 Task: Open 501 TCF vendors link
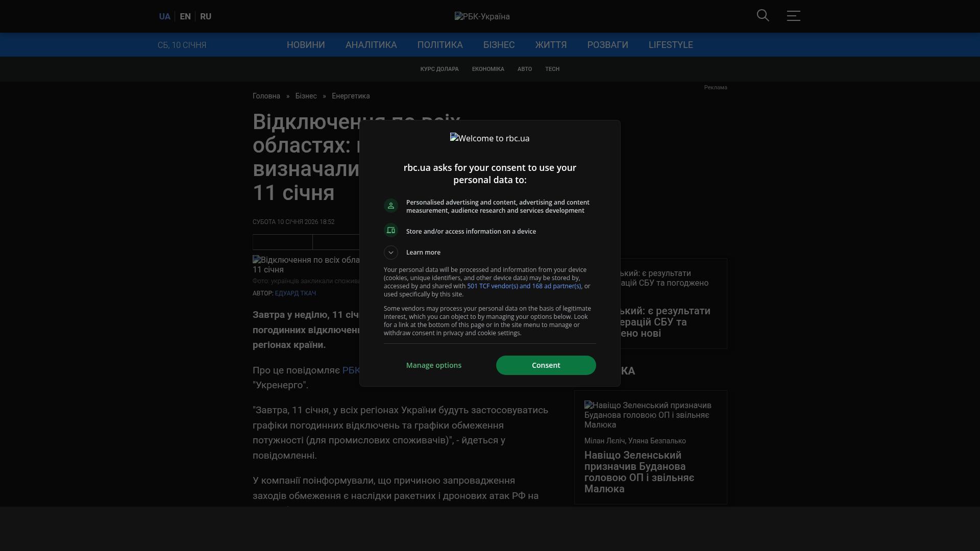point(524,286)
